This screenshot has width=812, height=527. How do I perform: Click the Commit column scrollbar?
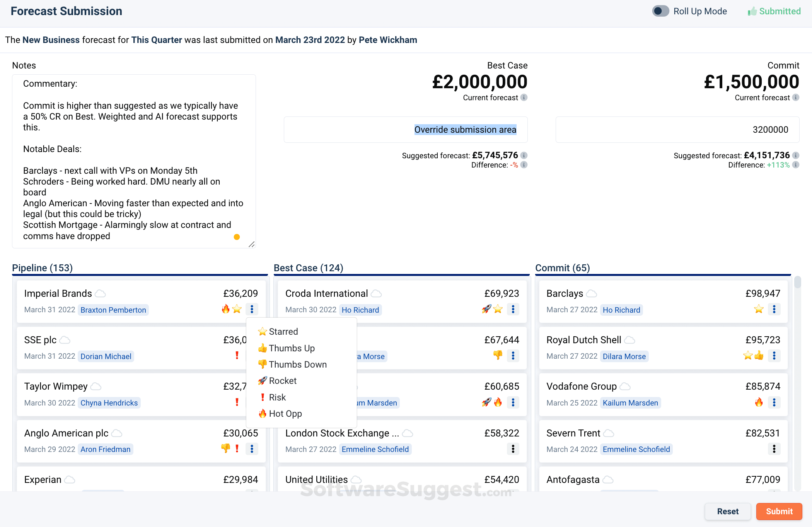pos(797,282)
